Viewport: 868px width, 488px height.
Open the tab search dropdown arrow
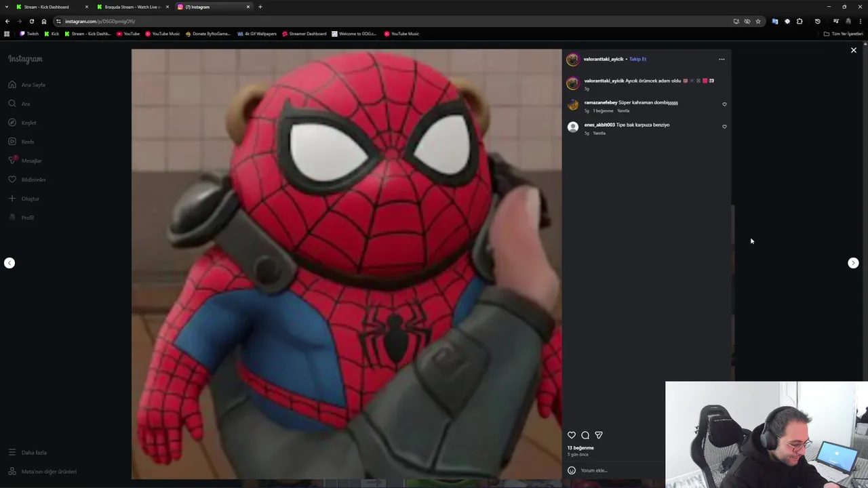coord(7,7)
